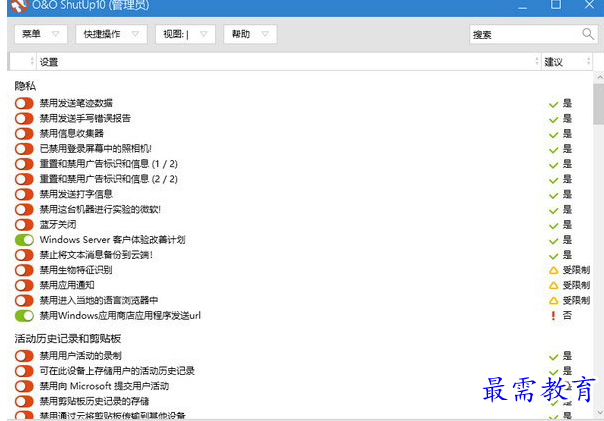The image size is (604, 421).
Task: Toggle 蓝牙关闭 switch
Action: pyautogui.click(x=24, y=225)
